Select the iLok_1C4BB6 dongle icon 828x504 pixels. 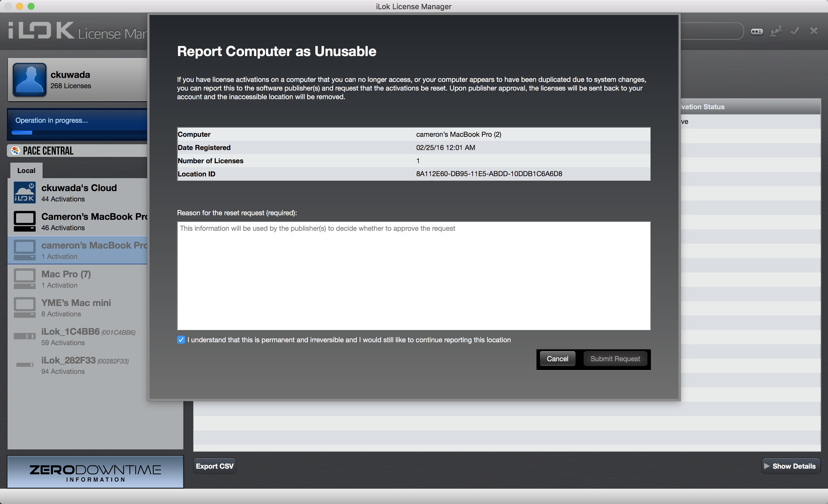pos(24,336)
